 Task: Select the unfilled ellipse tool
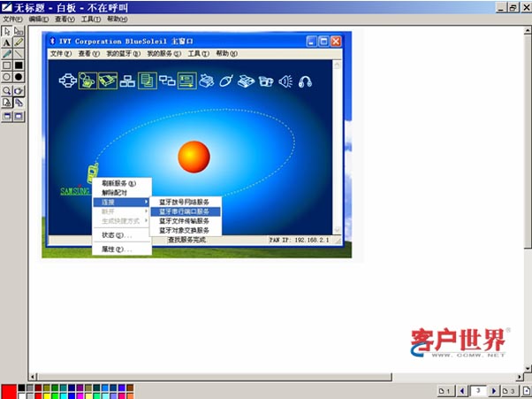pyautogui.click(x=6, y=77)
